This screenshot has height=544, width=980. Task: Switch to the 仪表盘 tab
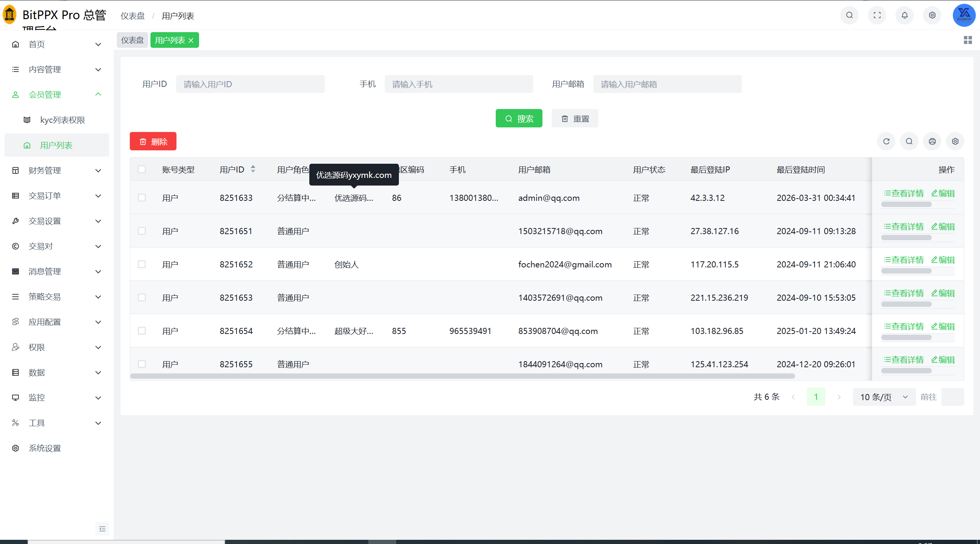(x=132, y=40)
